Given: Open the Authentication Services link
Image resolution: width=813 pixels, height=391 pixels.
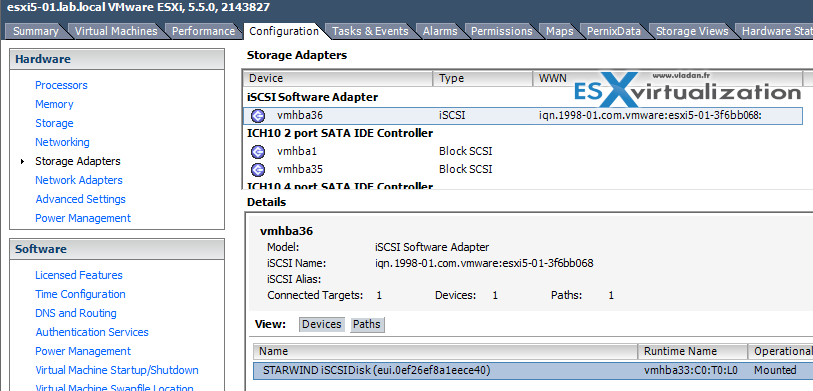Looking at the screenshot, I should tap(92, 332).
